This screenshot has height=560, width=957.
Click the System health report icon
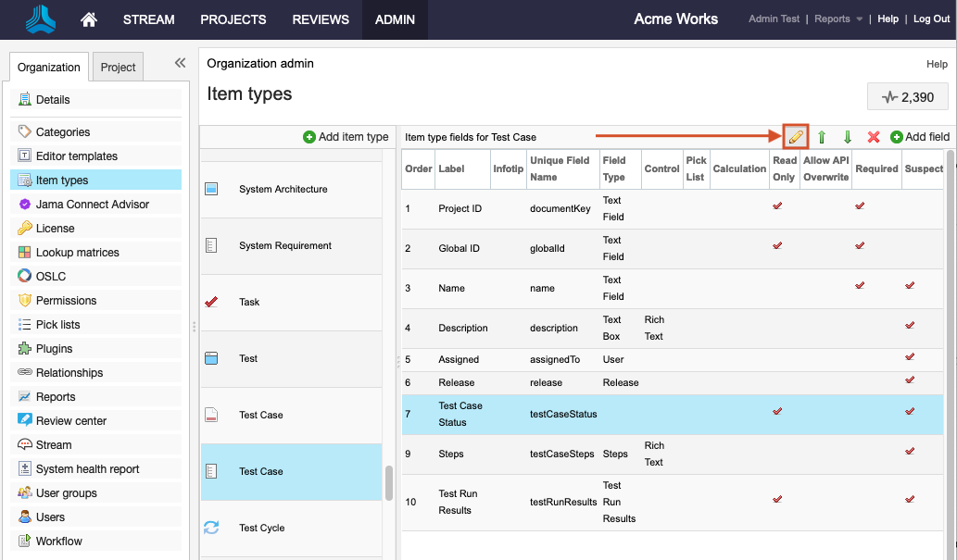click(24, 468)
